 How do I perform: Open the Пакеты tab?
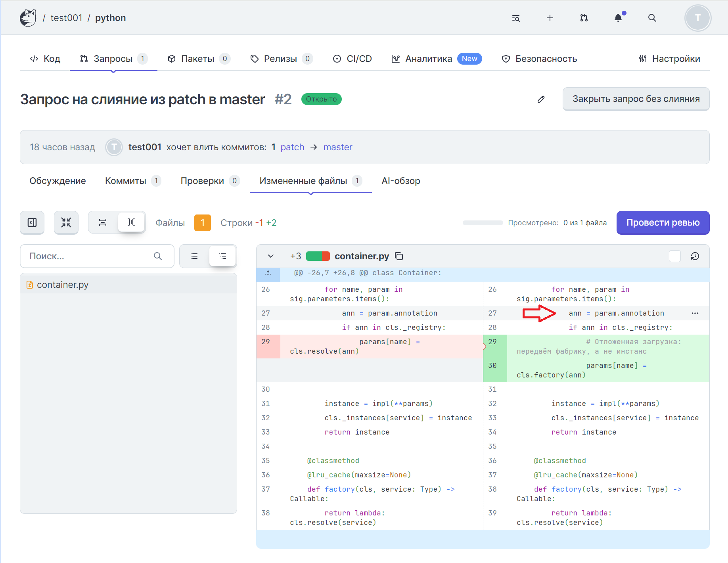(199, 59)
